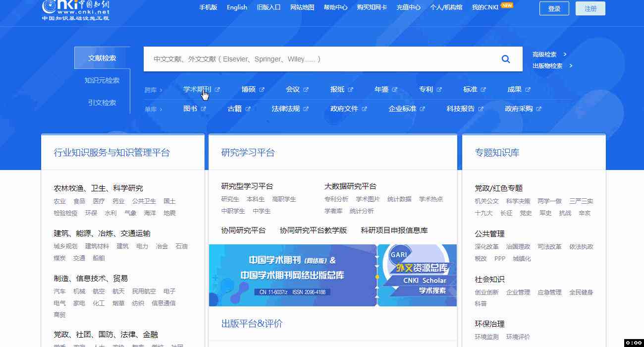Click the 司法改革 topic link
644x347 pixels.
point(550,247)
